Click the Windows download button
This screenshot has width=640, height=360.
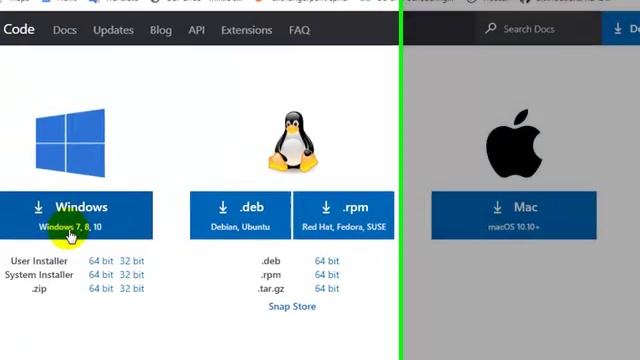[76, 215]
